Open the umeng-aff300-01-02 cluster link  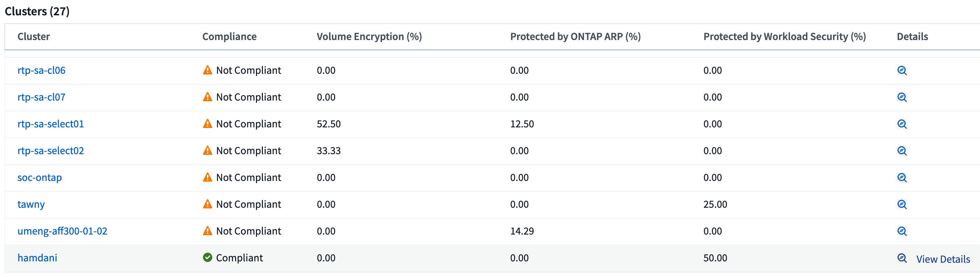(63, 231)
